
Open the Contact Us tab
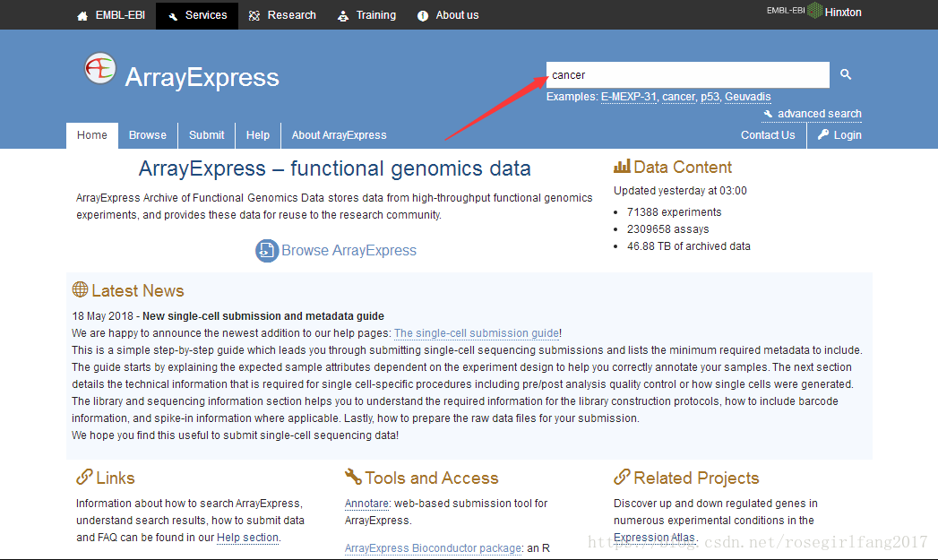coord(768,135)
